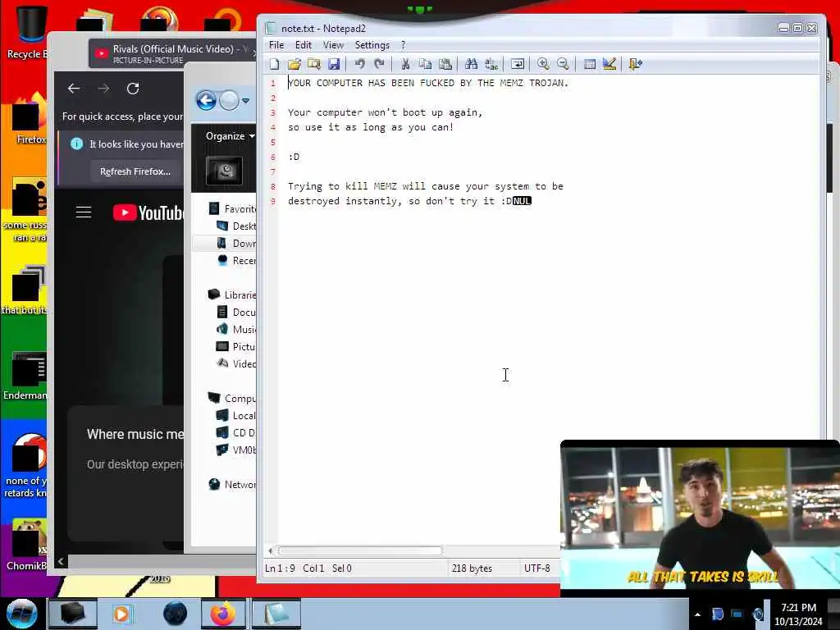The width and height of the screenshot is (840, 630).
Task: Click the Copy icon in Notepad2 toolbar
Action: pyautogui.click(x=426, y=64)
